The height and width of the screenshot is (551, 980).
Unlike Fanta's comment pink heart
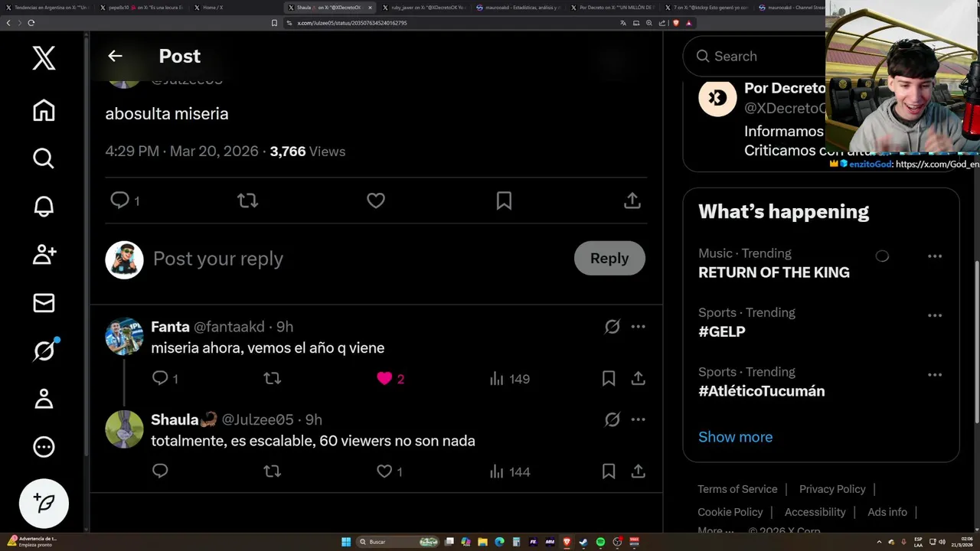[384, 378]
